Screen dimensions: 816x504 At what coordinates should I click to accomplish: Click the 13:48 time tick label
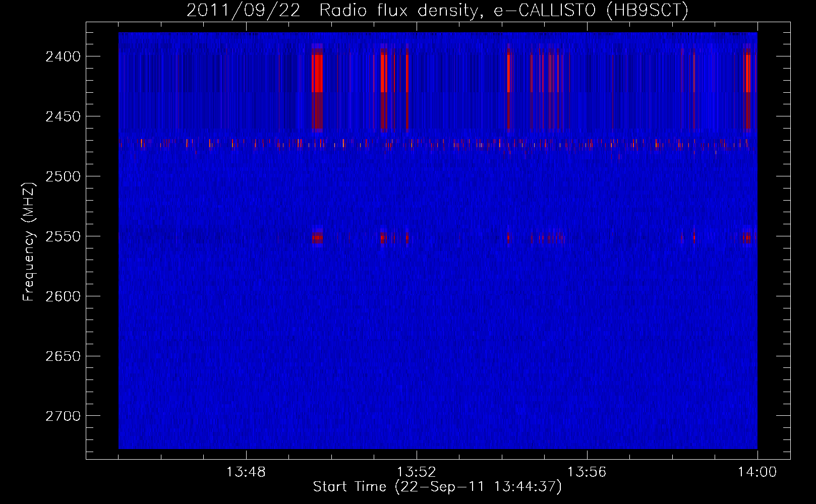point(246,472)
